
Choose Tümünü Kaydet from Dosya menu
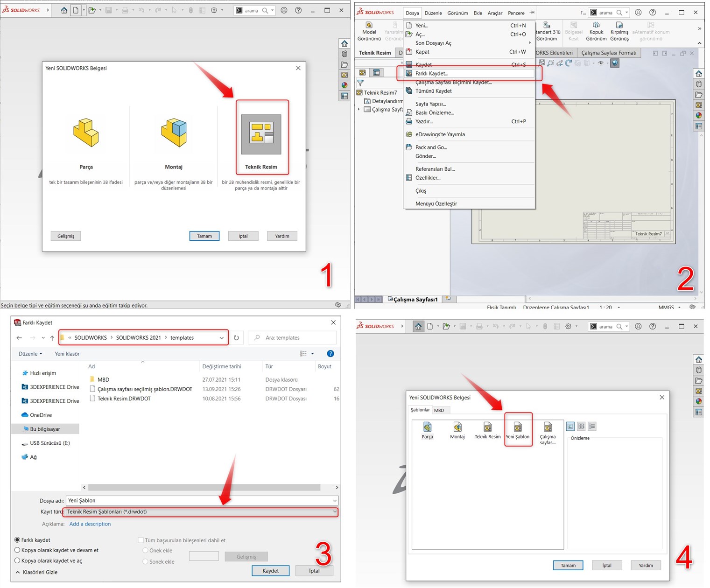(469, 91)
